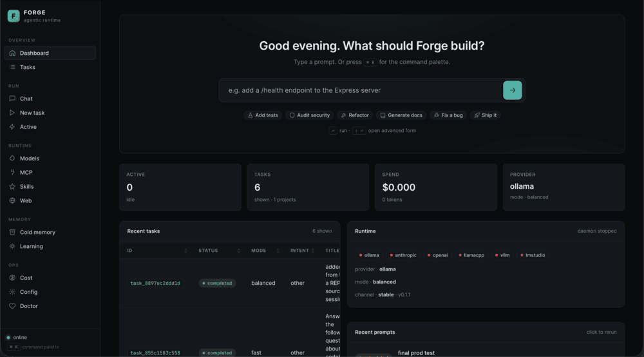644x357 pixels.
Task: Click the Config gear icon
Action: [x=12, y=292]
